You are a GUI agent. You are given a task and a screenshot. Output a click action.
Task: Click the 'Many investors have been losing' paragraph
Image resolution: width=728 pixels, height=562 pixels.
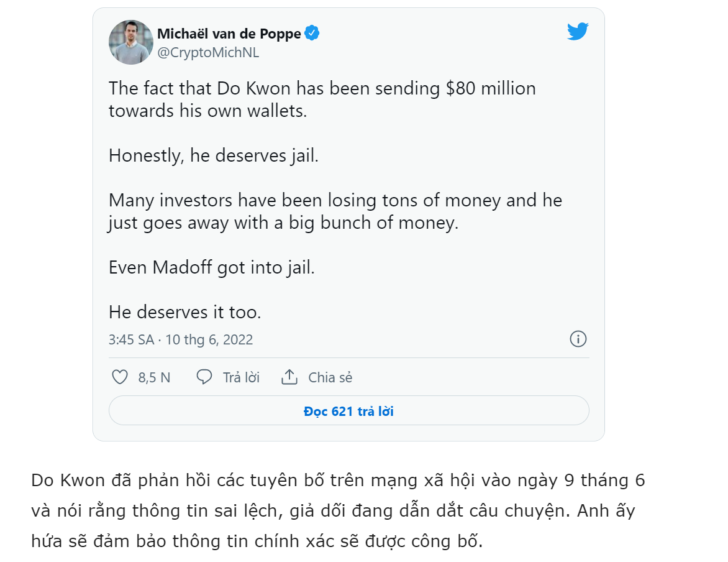[335, 211]
